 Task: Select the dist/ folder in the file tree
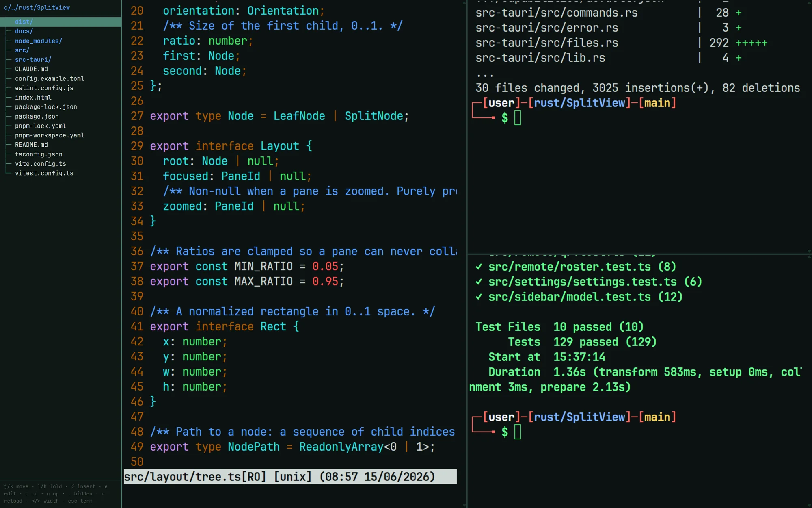(60, 22)
